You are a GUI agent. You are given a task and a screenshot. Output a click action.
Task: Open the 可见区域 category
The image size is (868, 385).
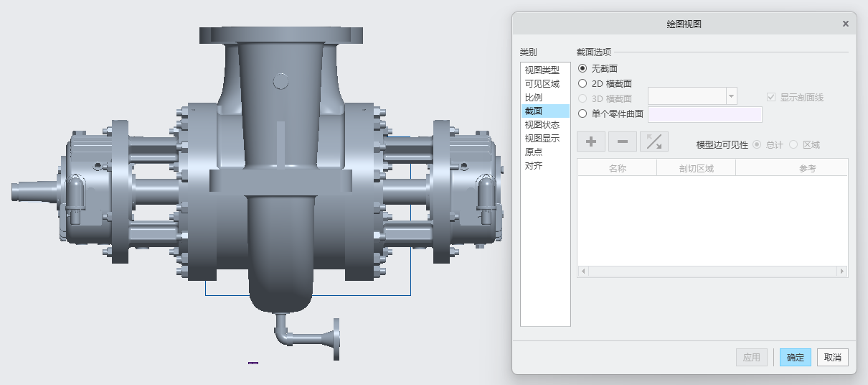click(542, 84)
